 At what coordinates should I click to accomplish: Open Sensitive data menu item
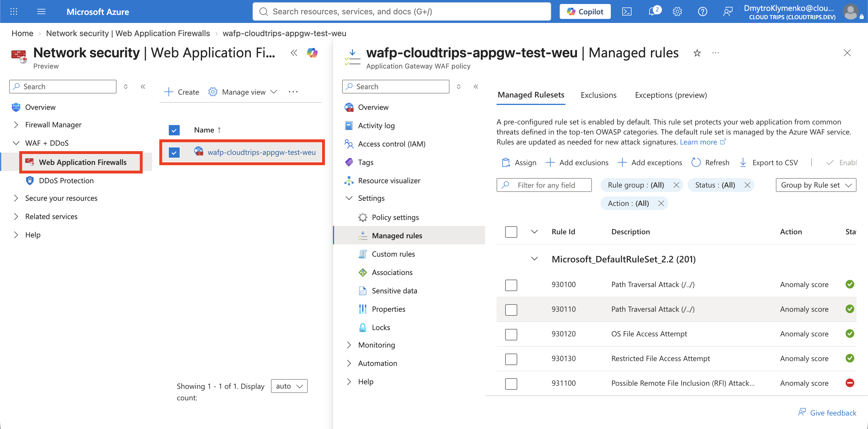394,291
